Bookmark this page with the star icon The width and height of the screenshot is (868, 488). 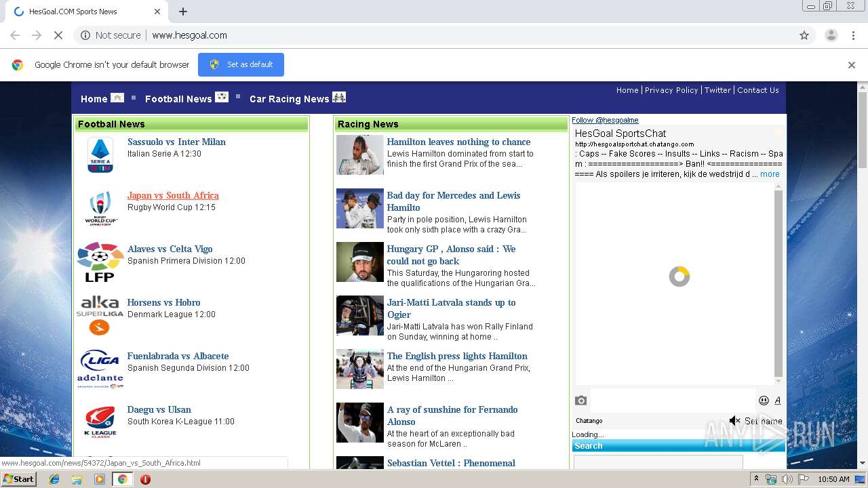pyautogui.click(x=804, y=35)
